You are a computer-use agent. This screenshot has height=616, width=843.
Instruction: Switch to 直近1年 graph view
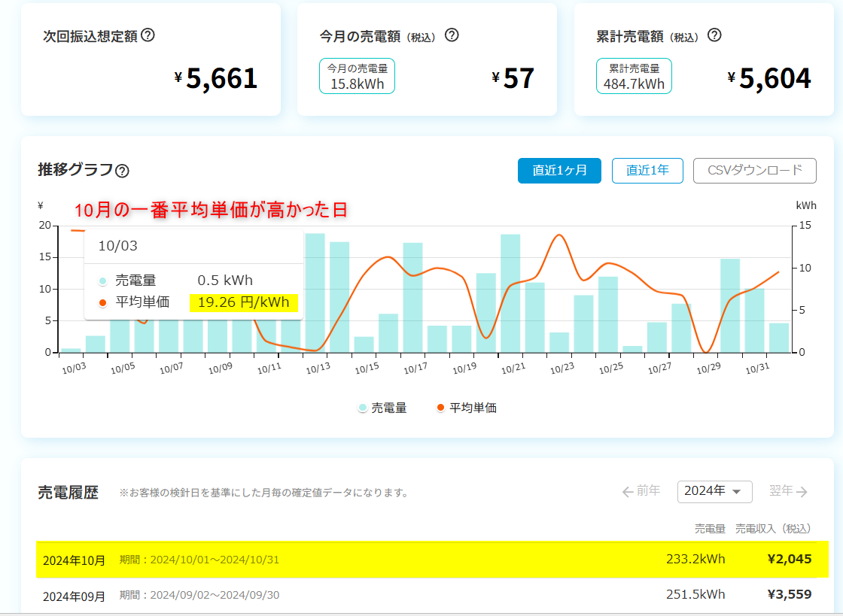pos(647,171)
